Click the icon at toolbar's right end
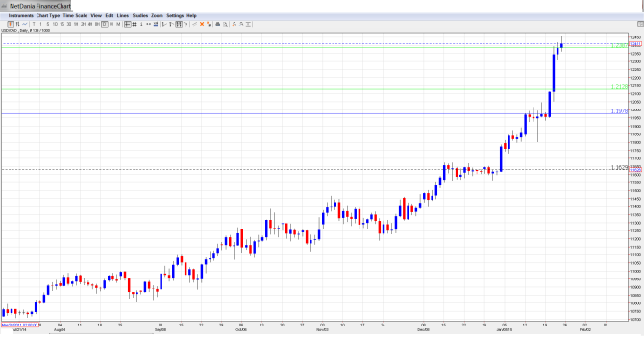This screenshot has width=644, height=362. pos(640,25)
